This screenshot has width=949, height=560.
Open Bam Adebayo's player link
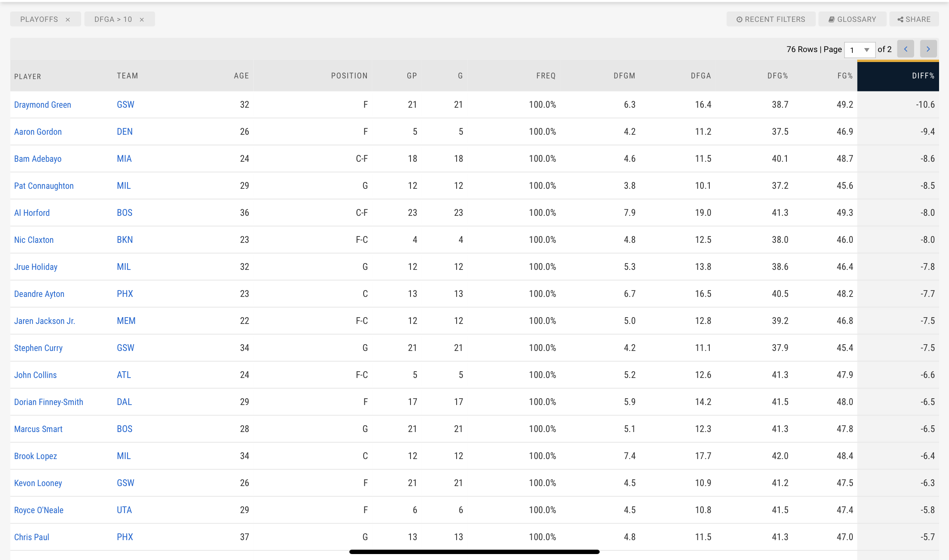coord(38,159)
